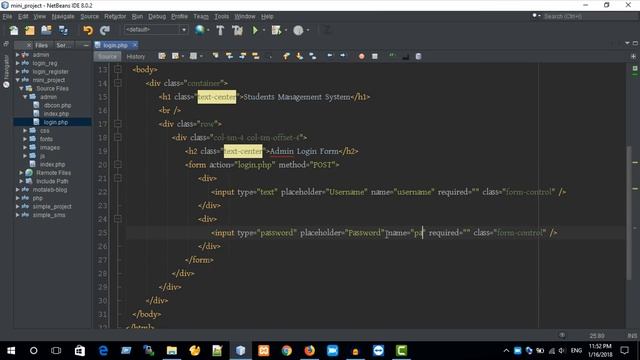640x360 pixels.
Task: Click the editor vertical scrollbar thumb
Action: coord(629,213)
